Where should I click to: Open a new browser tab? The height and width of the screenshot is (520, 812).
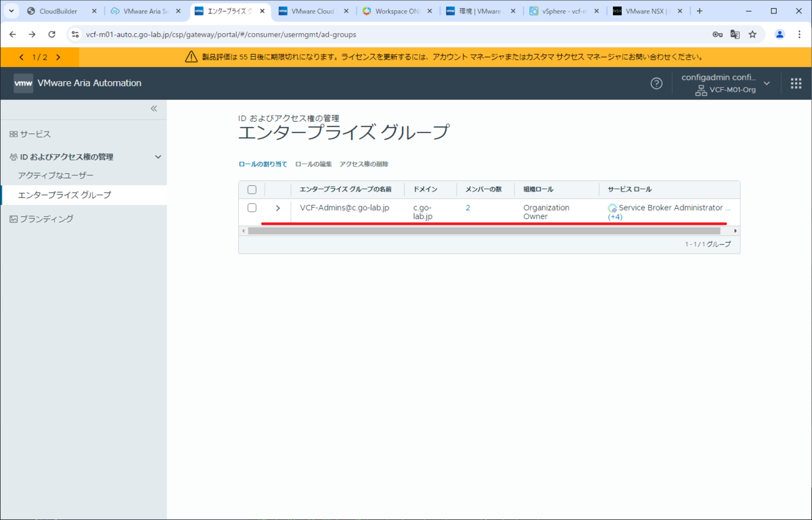700,11
